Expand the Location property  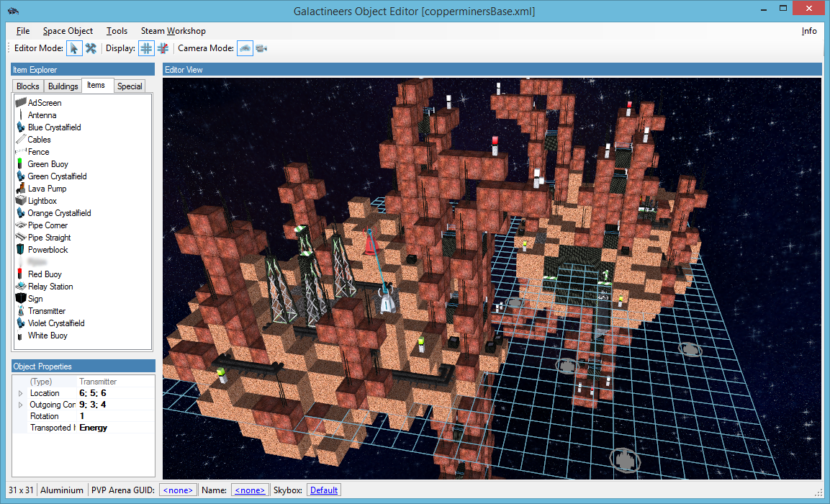pyautogui.click(x=20, y=394)
